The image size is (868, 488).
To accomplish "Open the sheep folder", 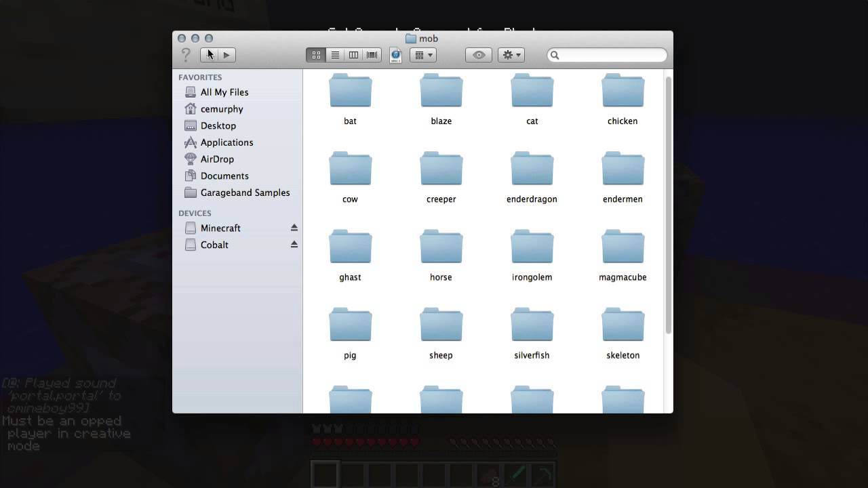I will 441,325.
